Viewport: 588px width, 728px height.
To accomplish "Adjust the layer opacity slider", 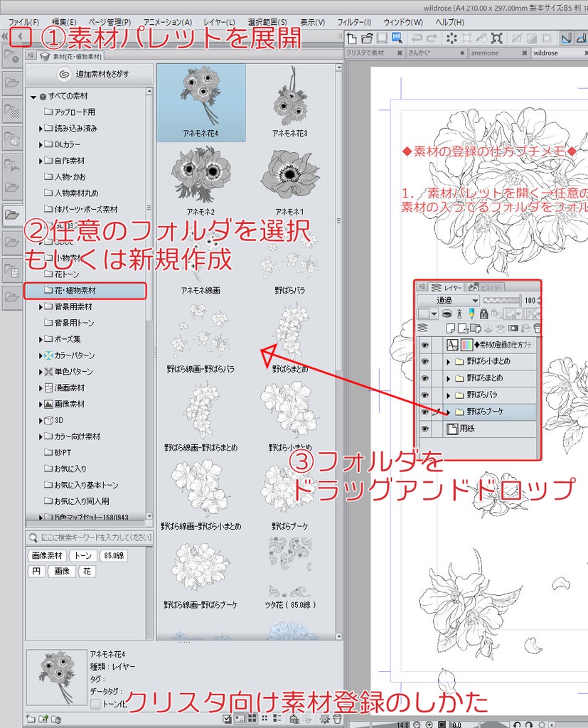I will coord(501,300).
